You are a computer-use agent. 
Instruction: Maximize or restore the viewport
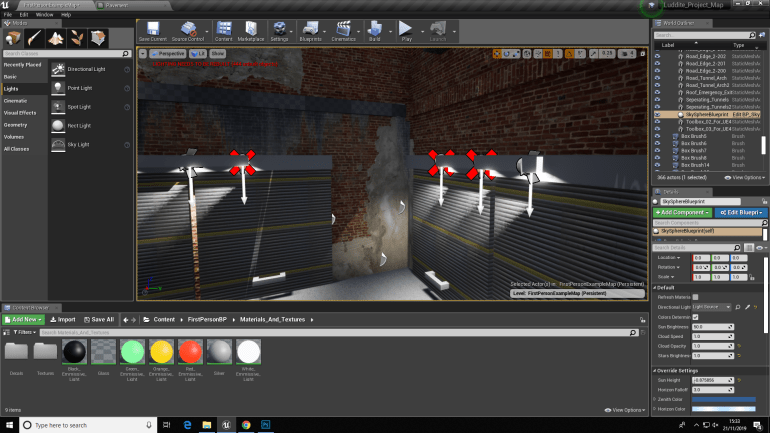642,54
